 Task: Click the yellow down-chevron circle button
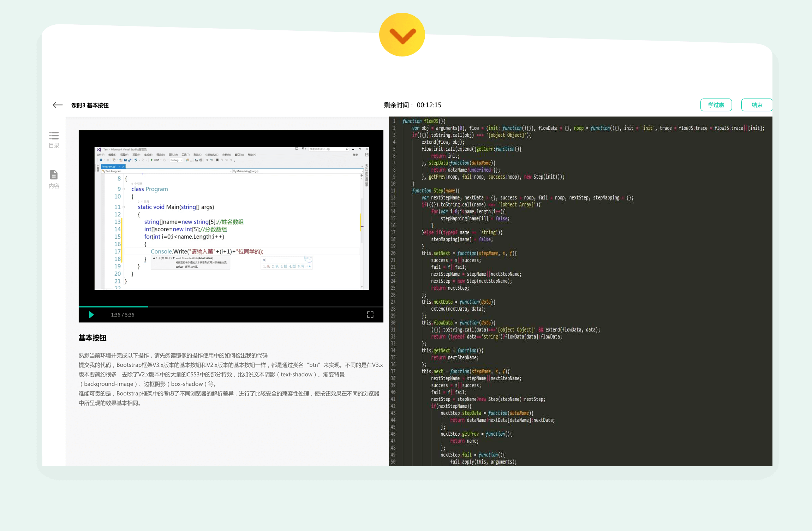[x=402, y=35]
